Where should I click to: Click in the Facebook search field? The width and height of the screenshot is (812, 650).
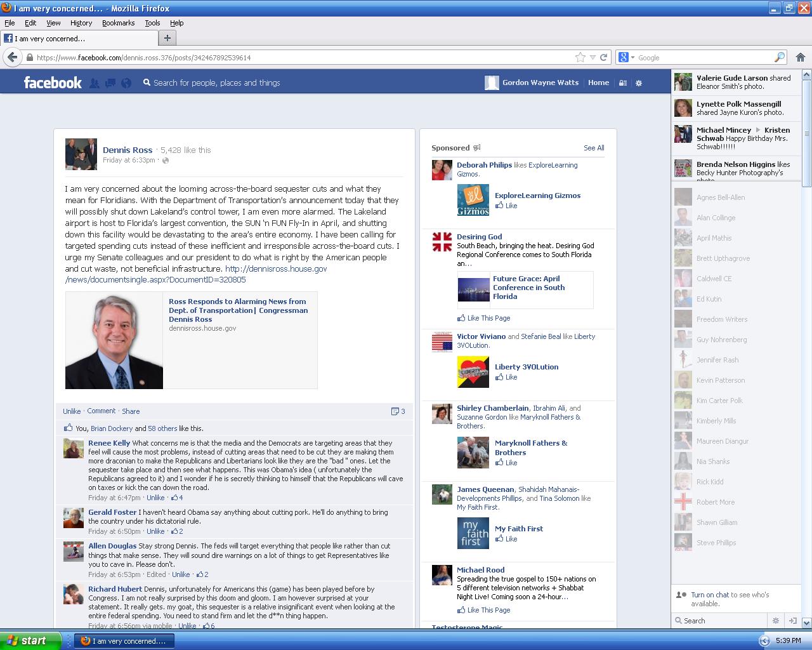tap(216, 83)
